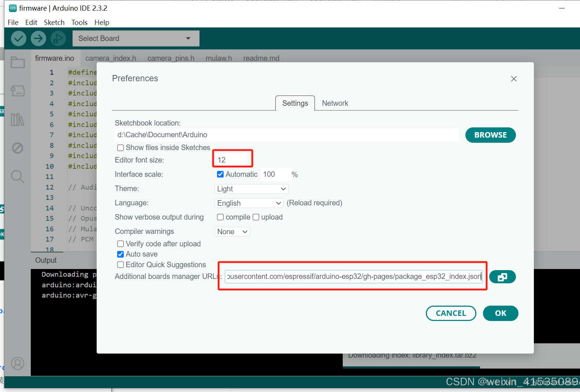Open the Select Board dropdown
This screenshot has height=392, width=580.
(x=136, y=38)
